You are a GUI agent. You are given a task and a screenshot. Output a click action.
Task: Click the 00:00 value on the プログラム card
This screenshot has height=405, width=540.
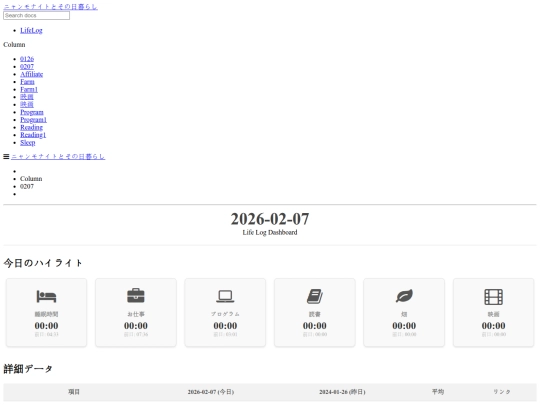tap(225, 326)
